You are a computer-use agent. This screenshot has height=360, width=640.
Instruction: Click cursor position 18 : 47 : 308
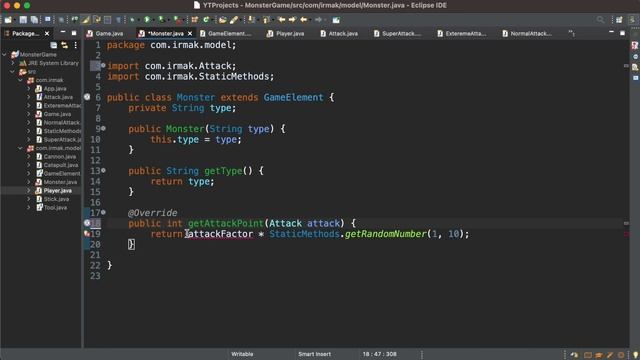pyautogui.click(x=380, y=354)
